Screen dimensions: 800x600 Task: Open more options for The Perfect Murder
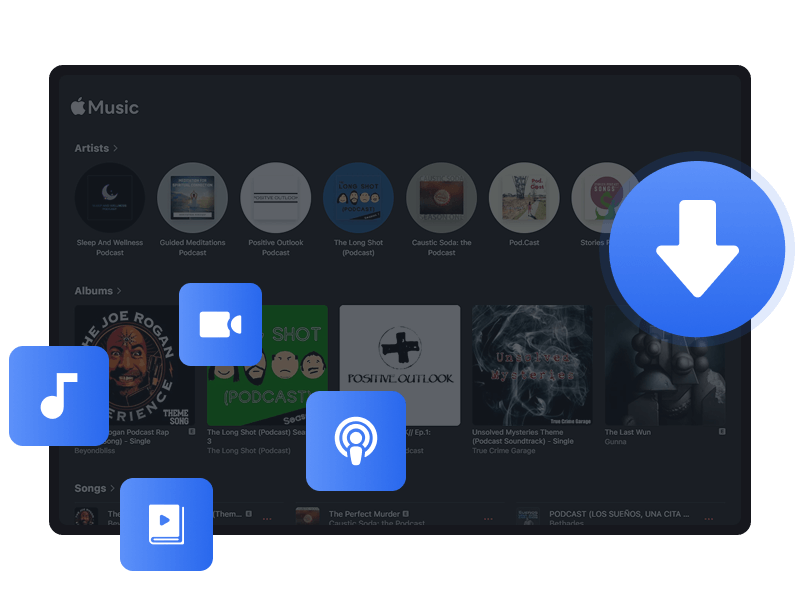coord(487,518)
